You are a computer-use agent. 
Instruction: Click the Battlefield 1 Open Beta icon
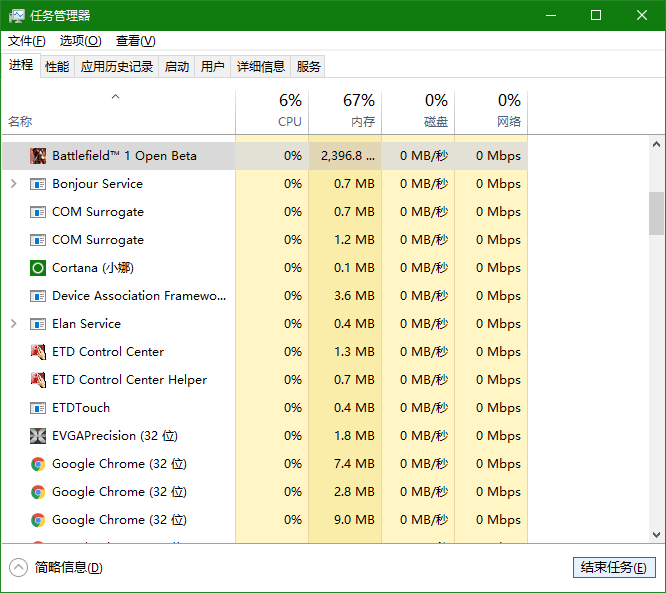pyautogui.click(x=38, y=156)
